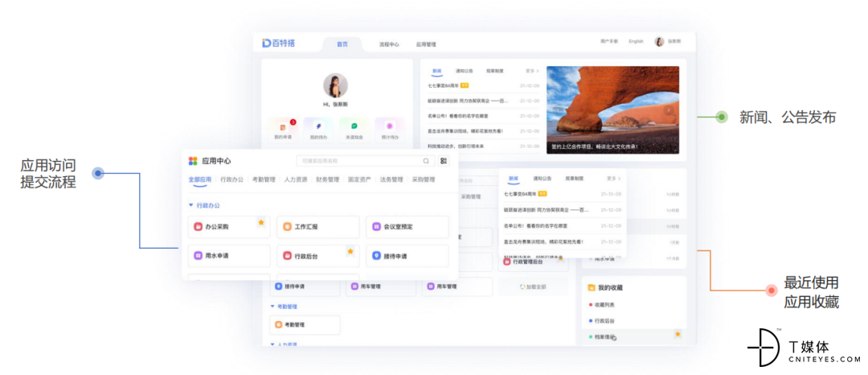Switch to 流程中心 tab

pos(389,44)
